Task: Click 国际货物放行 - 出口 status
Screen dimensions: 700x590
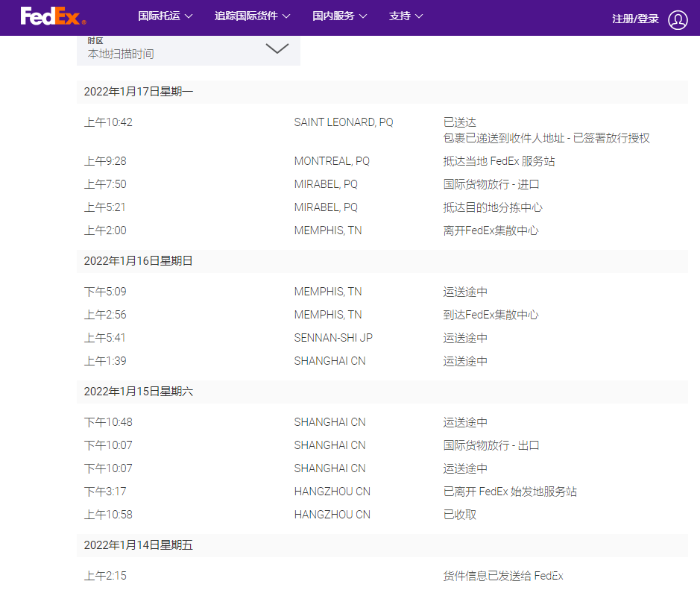Action: [x=491, y=445]
